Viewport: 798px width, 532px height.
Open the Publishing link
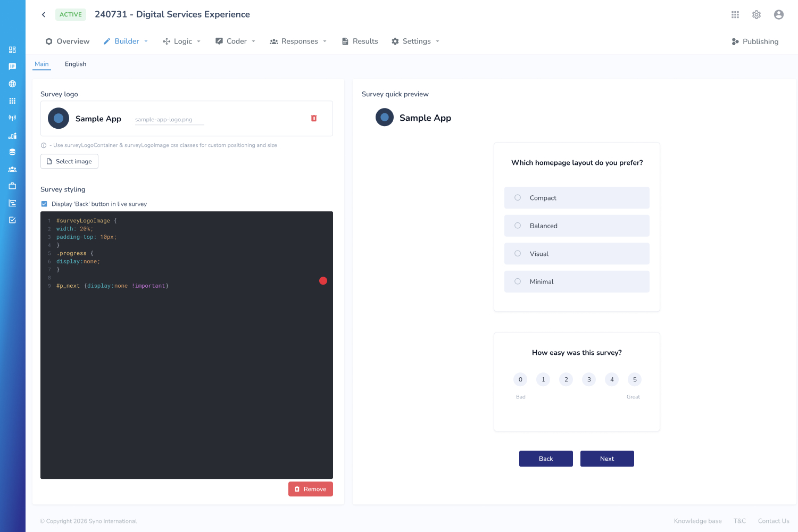(755, 41)
